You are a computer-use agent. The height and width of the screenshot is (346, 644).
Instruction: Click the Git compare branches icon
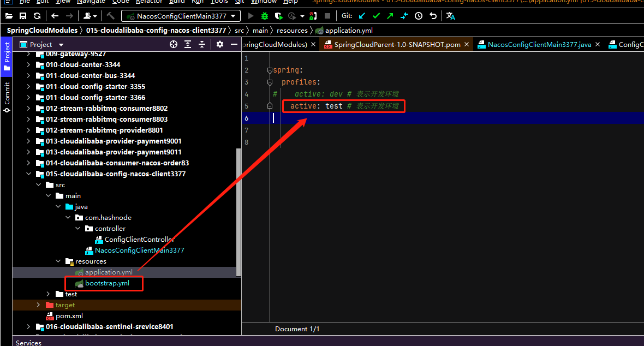tap(404, 16)
